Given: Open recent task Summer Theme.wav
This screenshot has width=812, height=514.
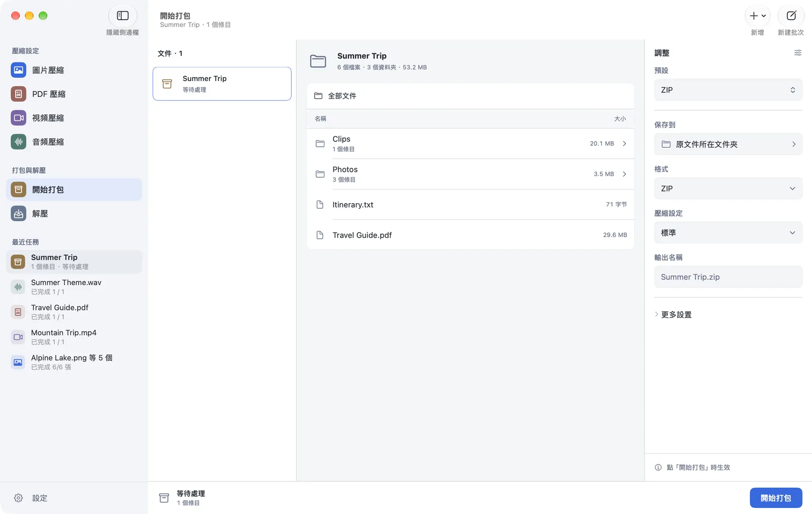Looking at the screenshot, I should pyautogui.click(x=74, y=287).
